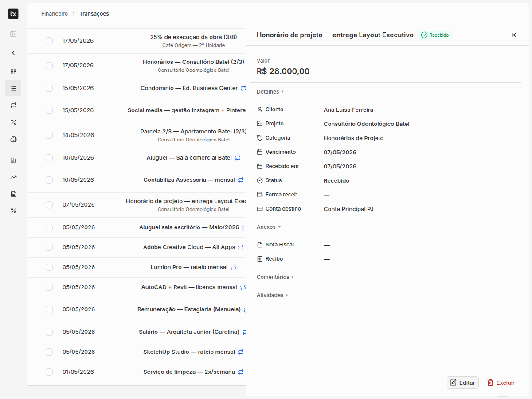The image size is (532, 399).
Task: Click recurrence icon on SketchUp Studio — rateio mensal
Action: 241,352
